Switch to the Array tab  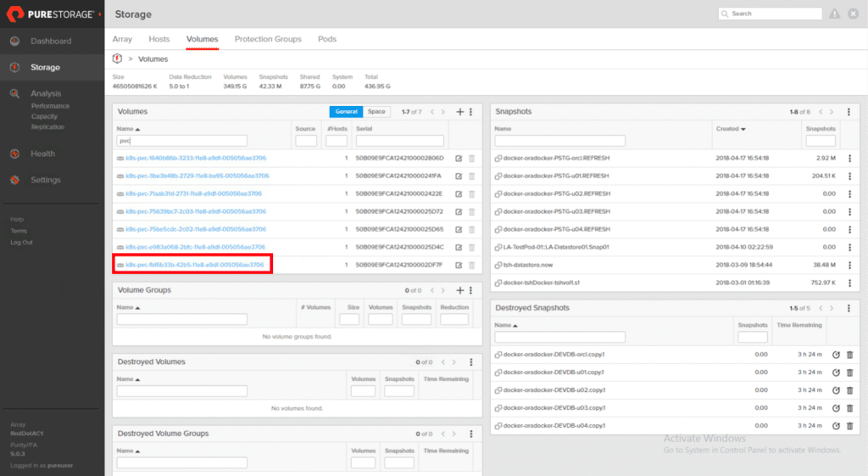click(122, 39)
